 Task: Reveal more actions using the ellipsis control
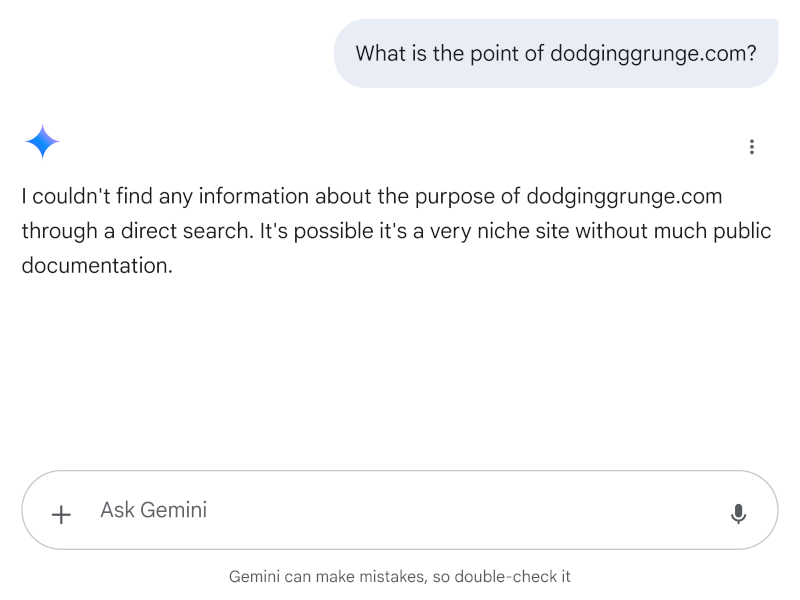pos(752,146)
